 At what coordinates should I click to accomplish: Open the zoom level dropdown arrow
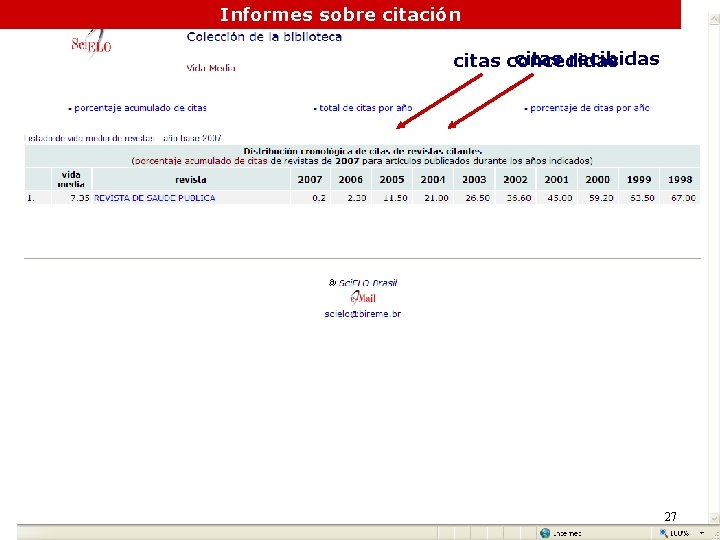point(702,533)
